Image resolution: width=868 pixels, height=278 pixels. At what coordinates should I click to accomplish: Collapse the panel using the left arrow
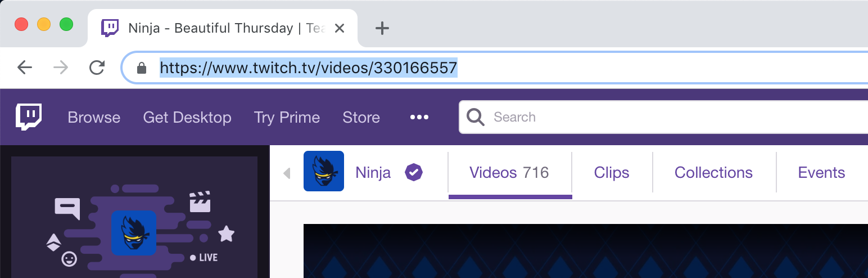point(287,173)
